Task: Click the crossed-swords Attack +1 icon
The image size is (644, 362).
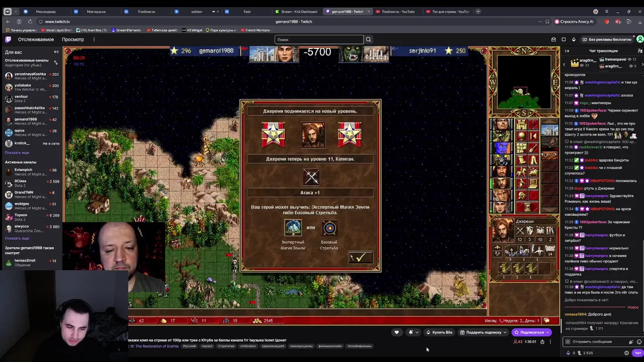Action: coord(311,177)
